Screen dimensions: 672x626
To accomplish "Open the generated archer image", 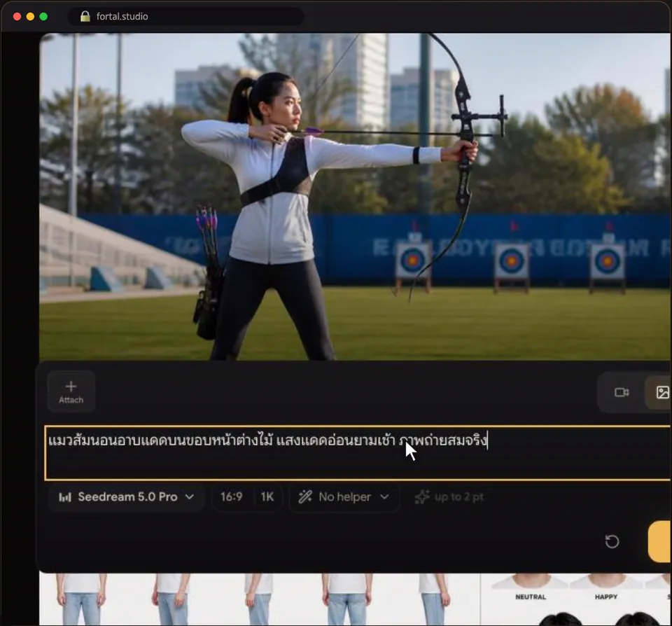I will pos(356,197).
